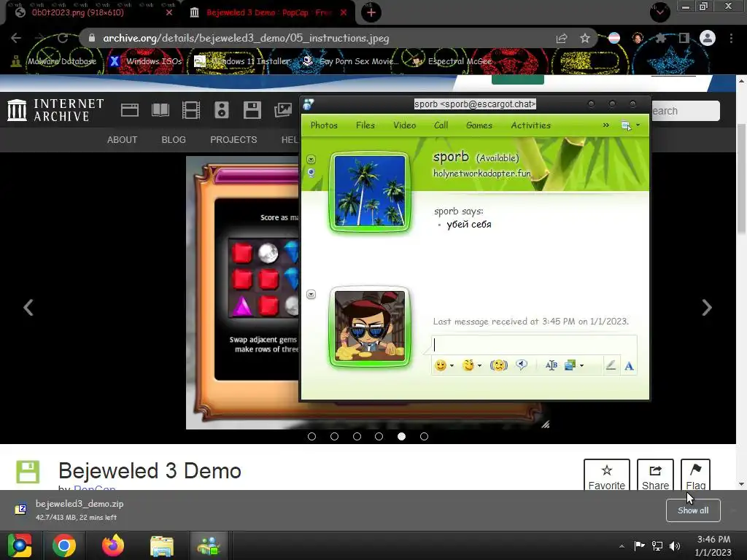Click my cartoon avatar display picture
Viewport: 747px width, 560px height.
[x=370, y=326]
